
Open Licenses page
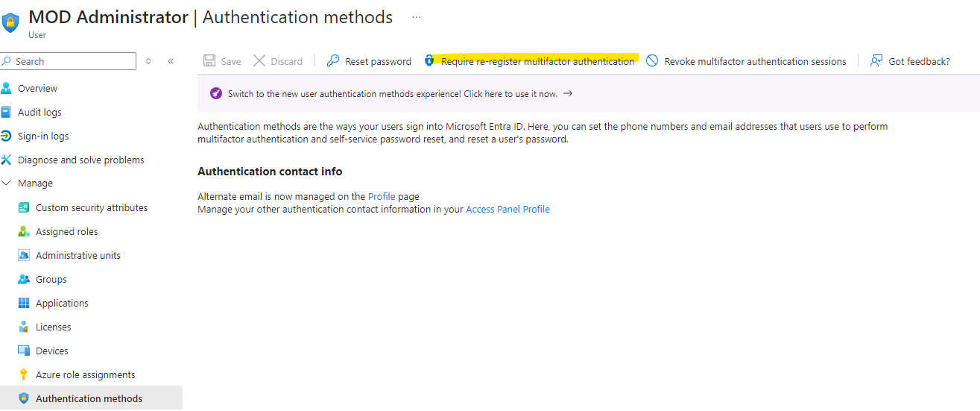tap(54, 327)
